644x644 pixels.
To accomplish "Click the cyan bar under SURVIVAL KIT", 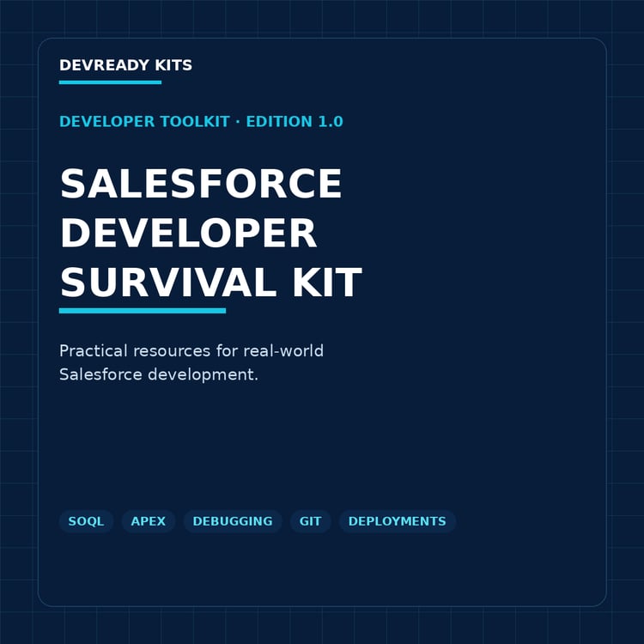I will click(143, 311).
